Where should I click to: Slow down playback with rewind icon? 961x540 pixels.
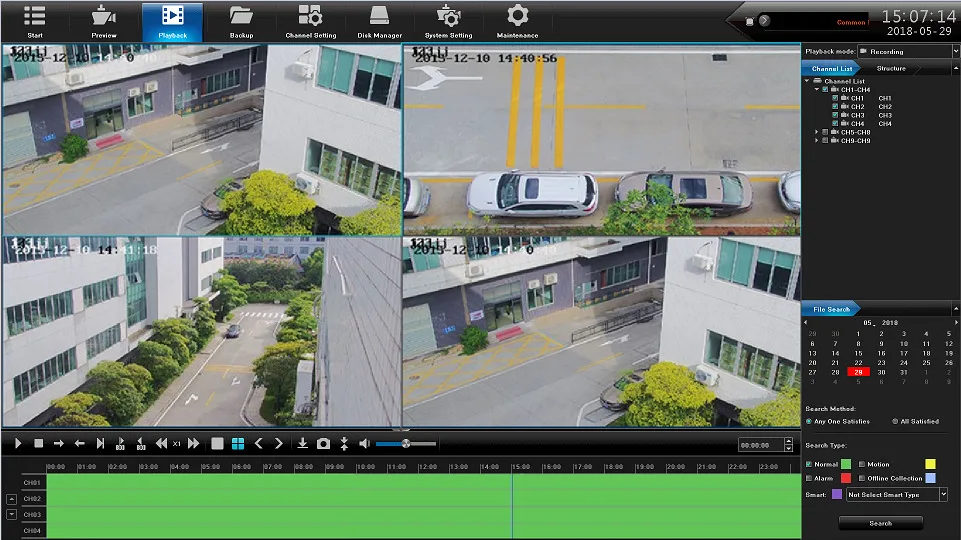pyautogui.click(x=161, y=443)
